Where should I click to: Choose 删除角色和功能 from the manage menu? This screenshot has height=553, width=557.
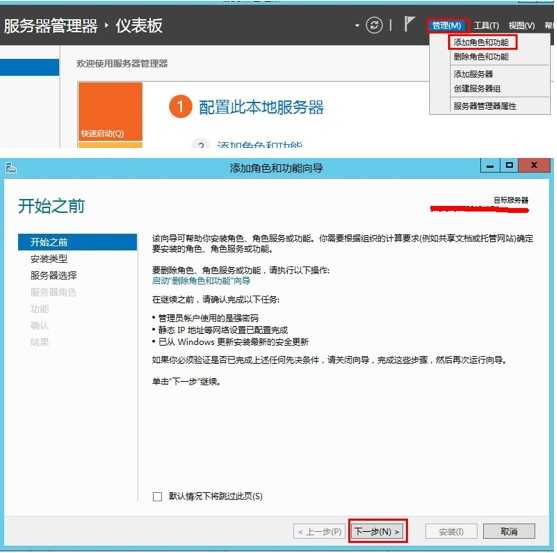[481, 56]
